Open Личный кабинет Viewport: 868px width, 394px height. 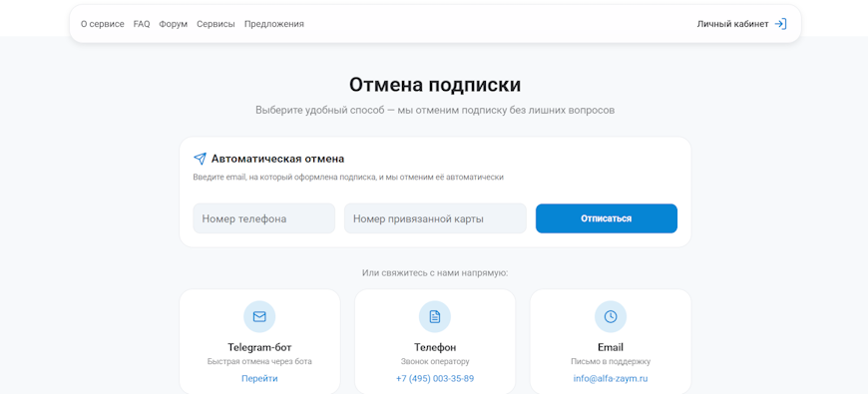tap(733, 24)
